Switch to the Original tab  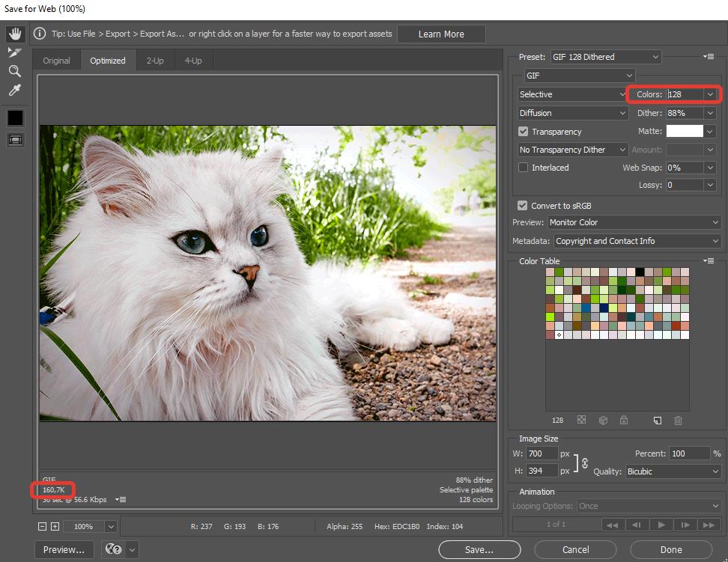56,61
